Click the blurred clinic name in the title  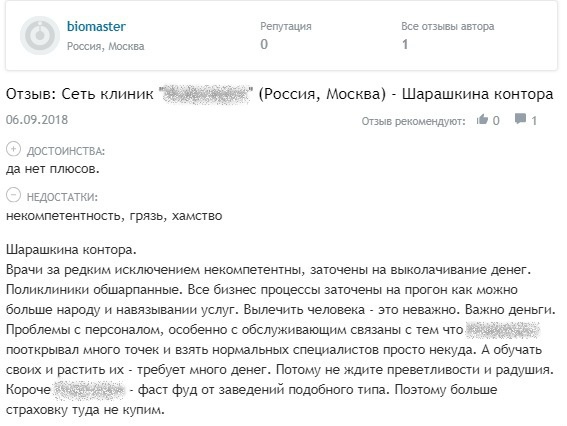[206, 94]
